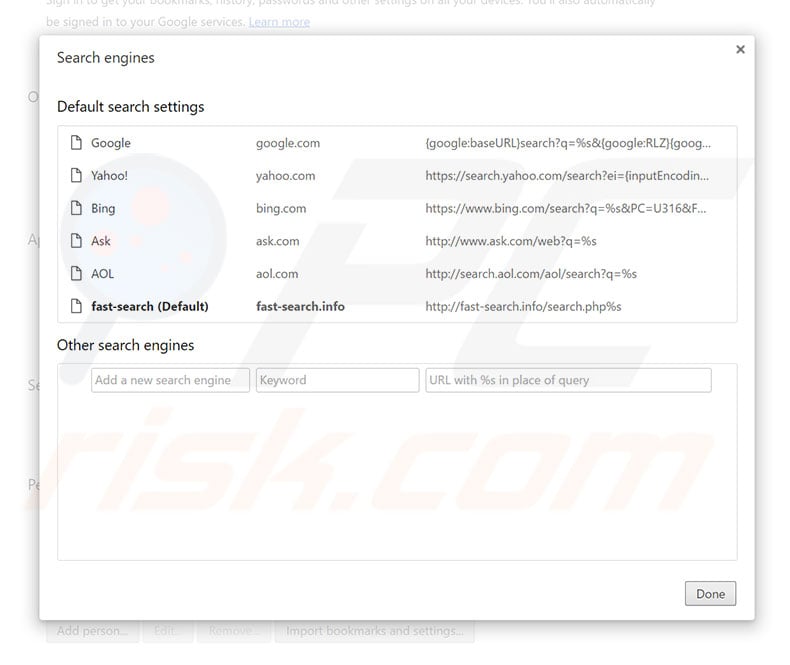Click the page icon beside Yahoo!
790x665 pixels.
(76, 176)
